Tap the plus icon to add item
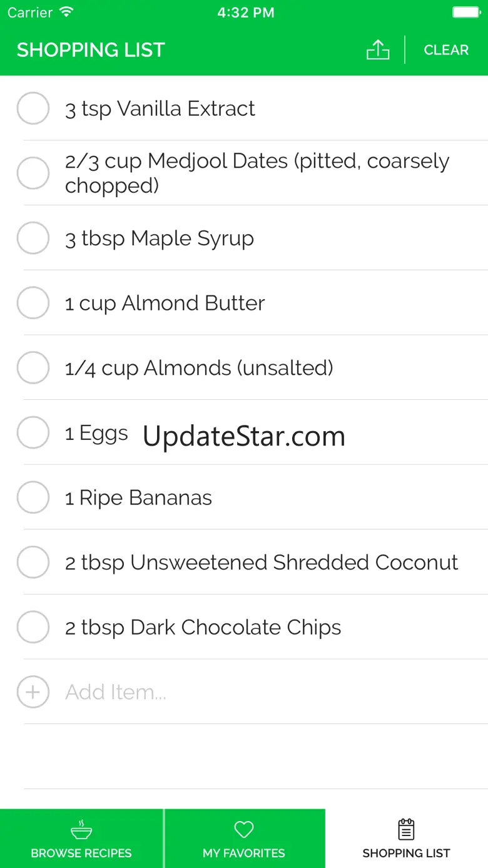Image resolution: width=488 pixels, height=868 pixels. point(33,692)
